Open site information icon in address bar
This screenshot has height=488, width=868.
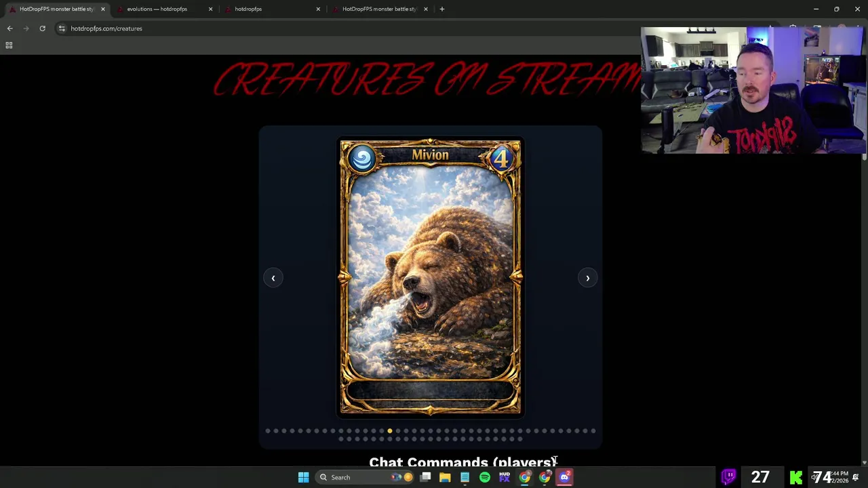[62, 28]
